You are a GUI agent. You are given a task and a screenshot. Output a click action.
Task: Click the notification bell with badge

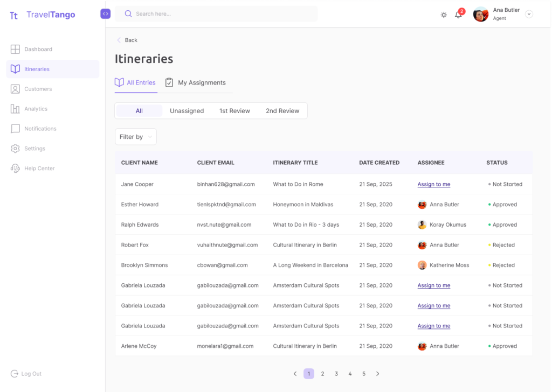pyautogui.click(x=459, y=15)
